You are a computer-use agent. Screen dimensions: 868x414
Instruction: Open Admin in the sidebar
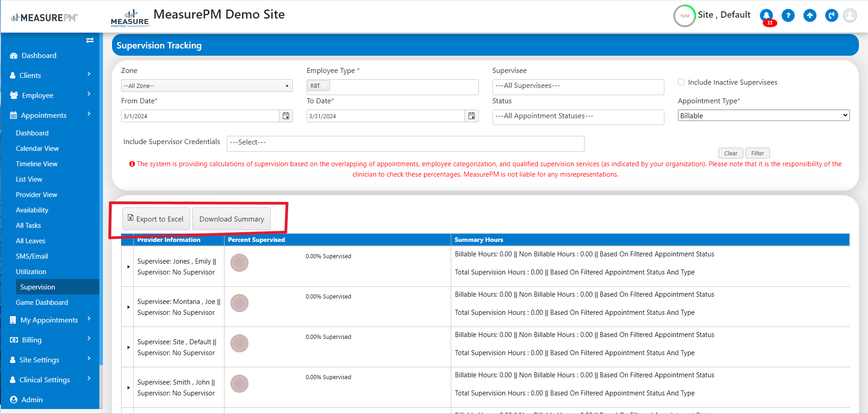[32, 400]
